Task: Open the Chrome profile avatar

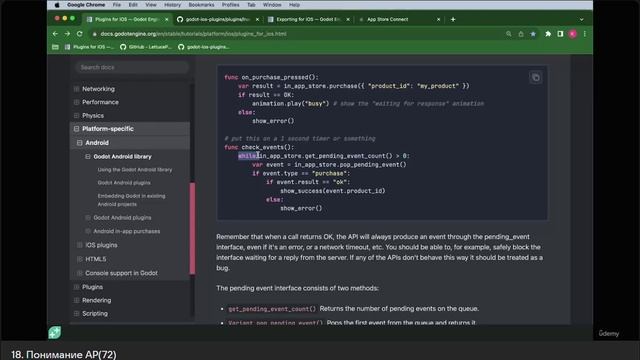Action: click(573, 34)
